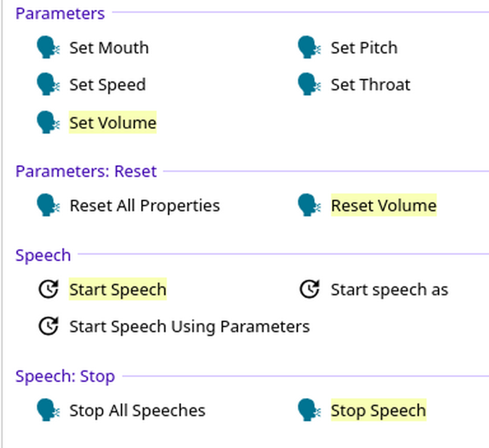This screenshot has height=448, width=489.
Task: Click the speaking head icon beside Set Mouth
Action: click(x=47, y=47)
